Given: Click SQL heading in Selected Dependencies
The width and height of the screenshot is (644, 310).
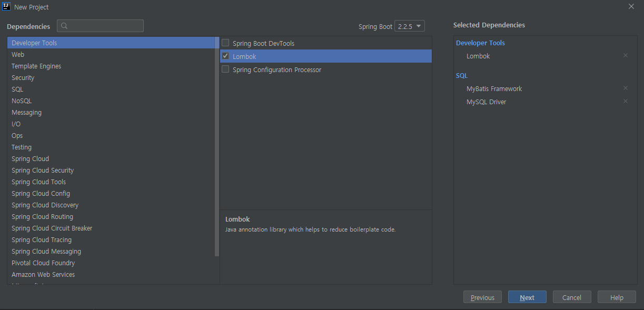Looking at the screenshot, I should click(461, 75).
